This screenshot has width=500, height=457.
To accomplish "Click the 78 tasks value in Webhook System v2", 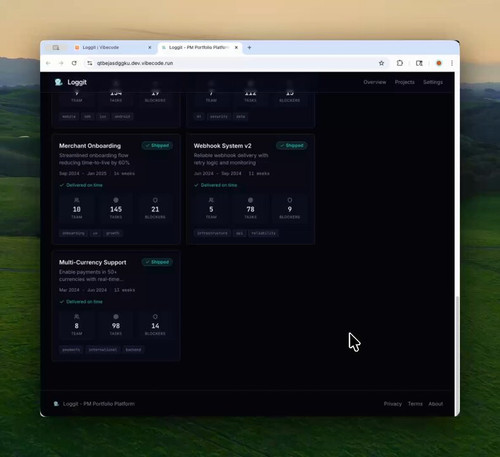I will [x=250, y=209].
